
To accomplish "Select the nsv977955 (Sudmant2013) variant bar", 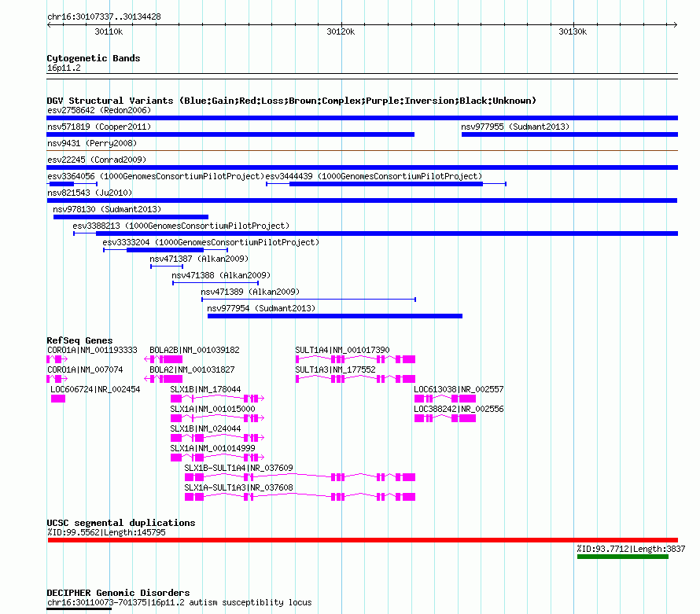I will tap(569, 134).
